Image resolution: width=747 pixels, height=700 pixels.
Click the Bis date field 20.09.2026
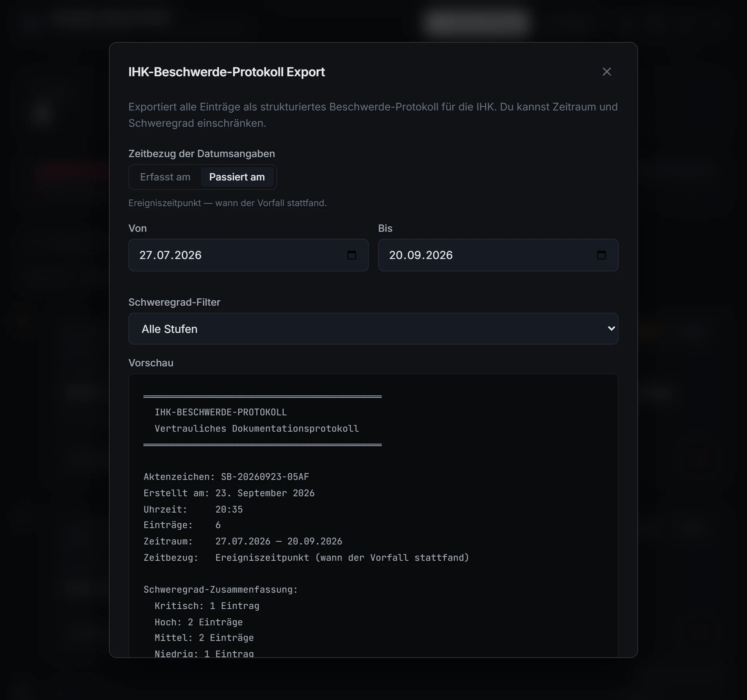coord(498,255)
